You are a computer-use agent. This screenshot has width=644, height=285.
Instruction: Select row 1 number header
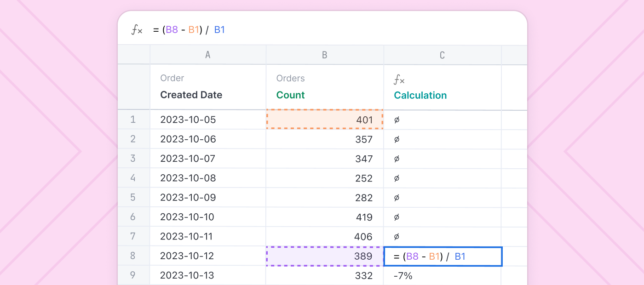pyautogui.click(x=133, y=120)
